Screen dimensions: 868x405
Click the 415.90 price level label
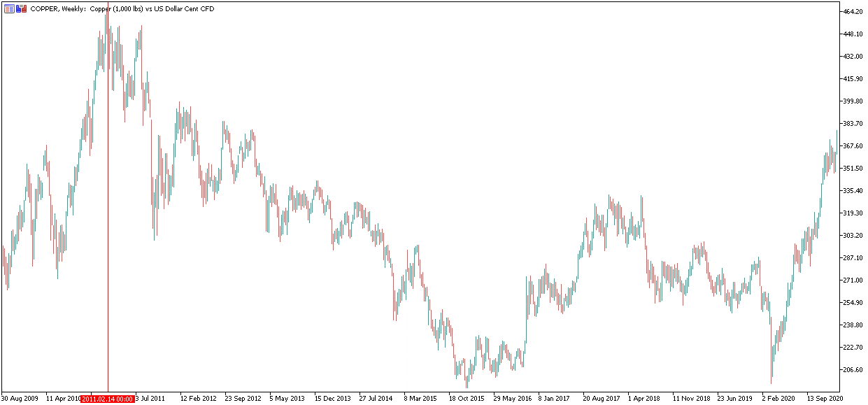coord(854,79)
